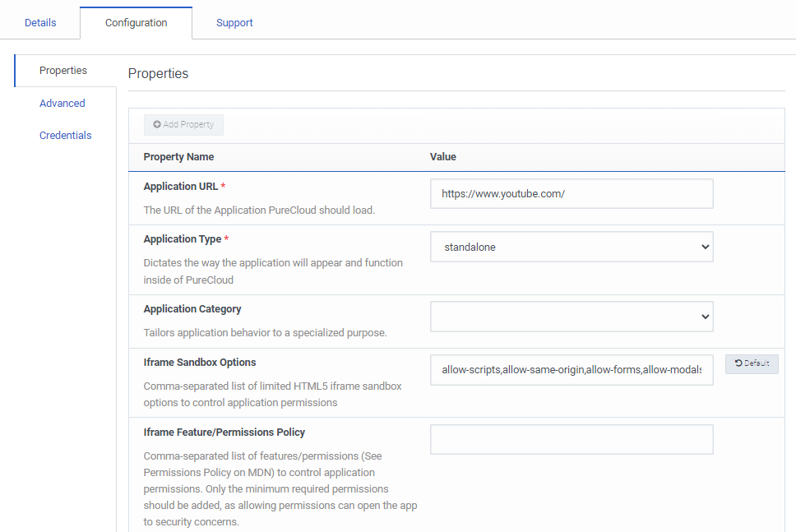Select the Configuration tab

point(136,22)
